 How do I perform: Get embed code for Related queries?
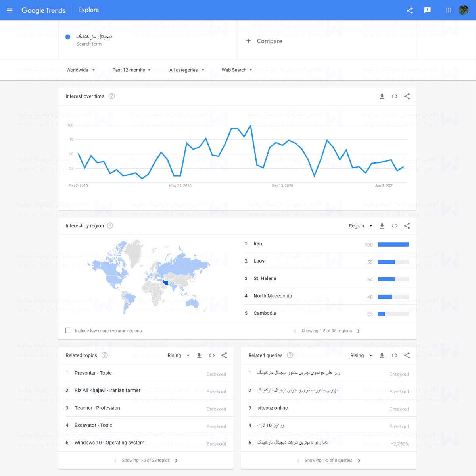coord(394,355)
